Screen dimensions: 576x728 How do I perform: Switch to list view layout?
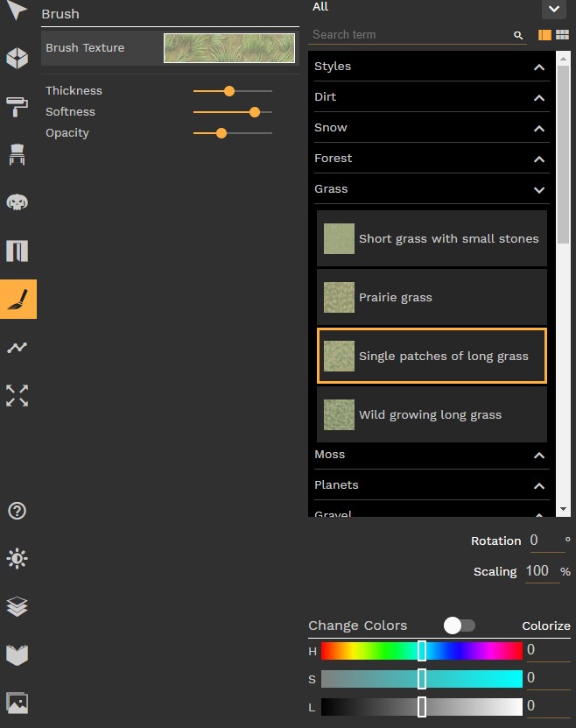coord(544,35)
